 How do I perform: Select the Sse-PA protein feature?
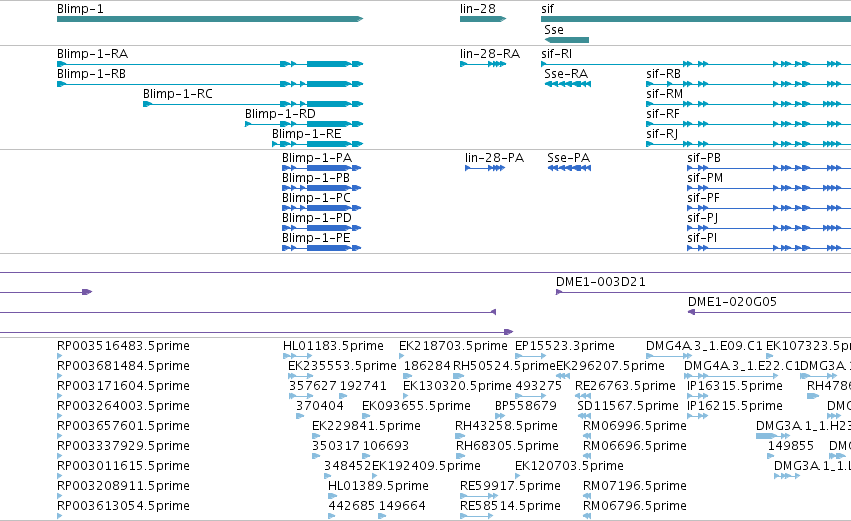pos(569,168)
